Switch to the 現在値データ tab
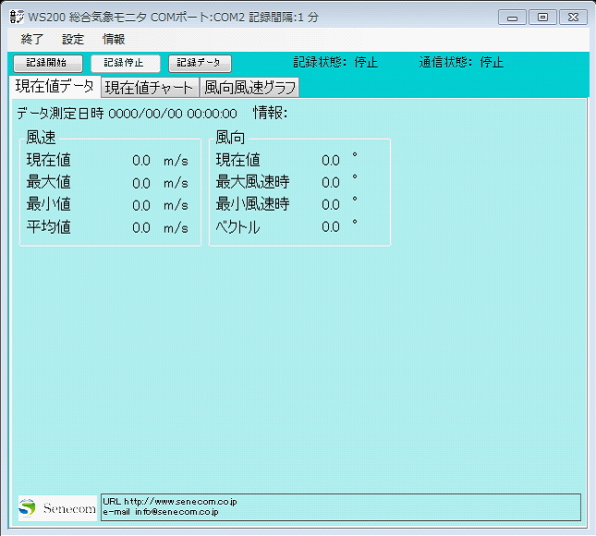 click(x=55, y=87)
